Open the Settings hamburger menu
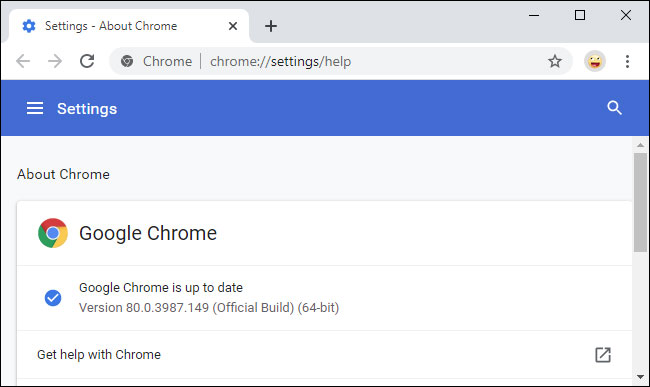This screenshot has height=387, width=650. (35, 108)
